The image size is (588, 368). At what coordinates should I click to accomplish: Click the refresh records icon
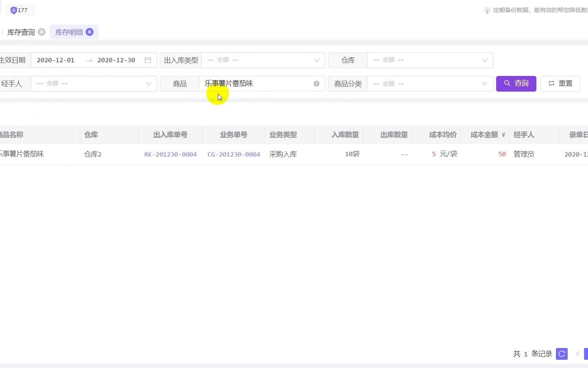(x=562, y=354)
